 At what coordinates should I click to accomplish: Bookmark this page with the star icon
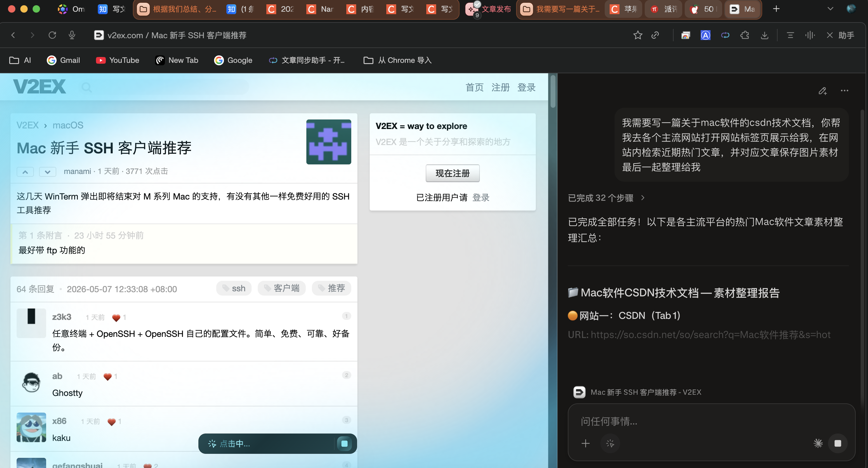pyautogui.click(x=638, y=35)
